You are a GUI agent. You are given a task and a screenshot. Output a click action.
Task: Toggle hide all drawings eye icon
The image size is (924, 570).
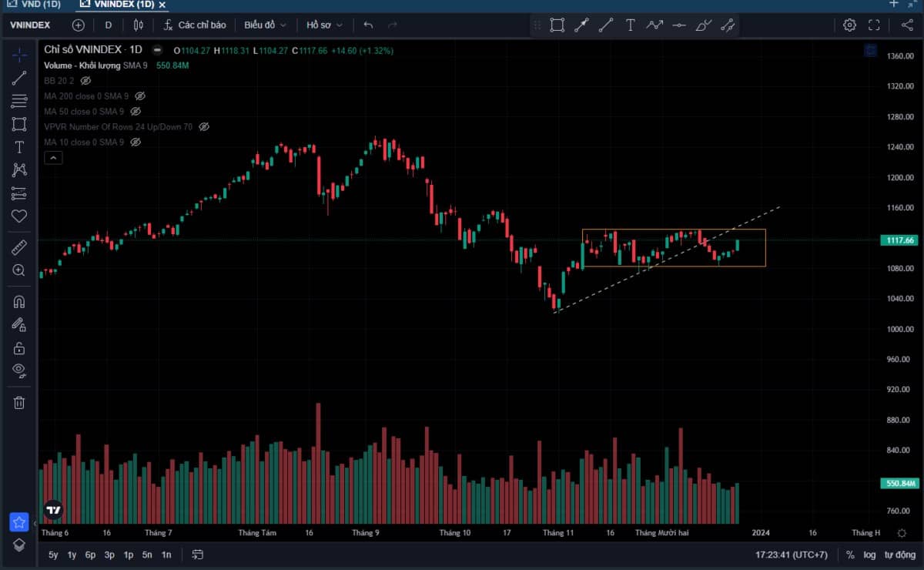[x=19, y=371]
